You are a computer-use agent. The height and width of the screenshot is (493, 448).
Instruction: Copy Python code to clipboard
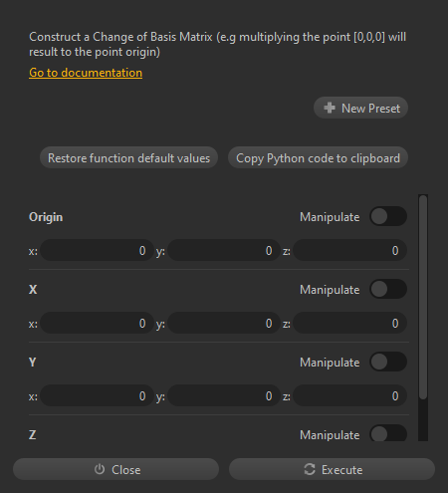[x=318, y=157]
